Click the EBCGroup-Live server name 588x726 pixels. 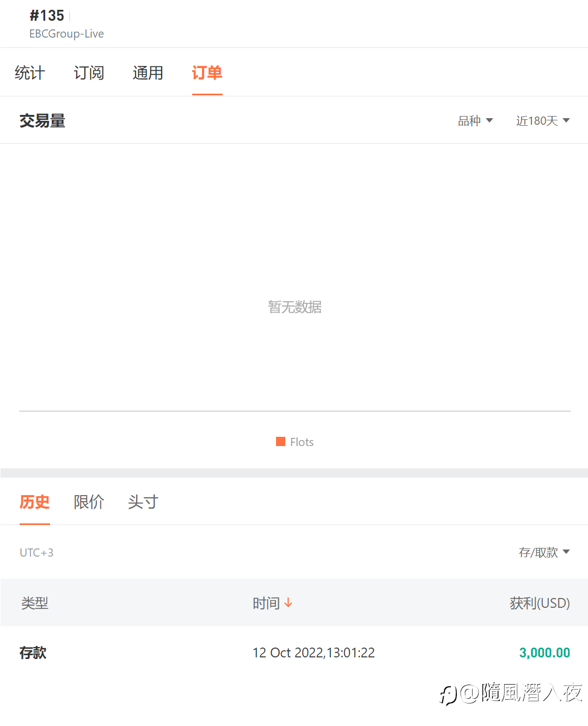(66, 34)
